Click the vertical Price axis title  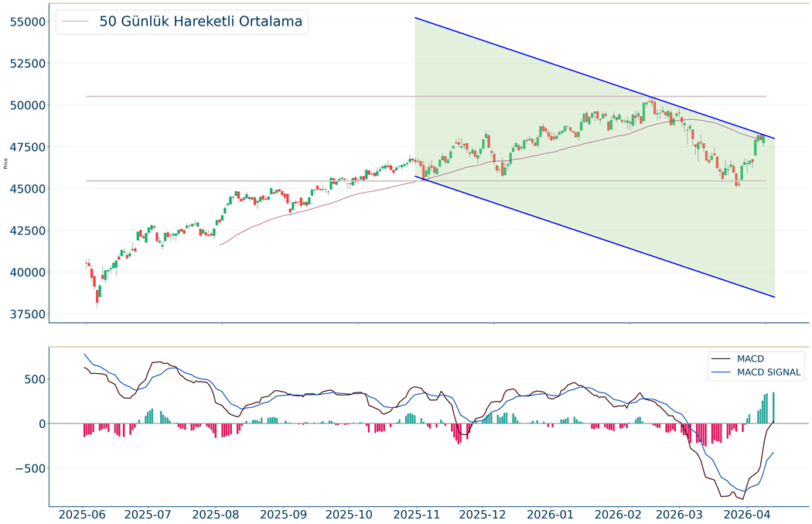click(x=6, y=163)
